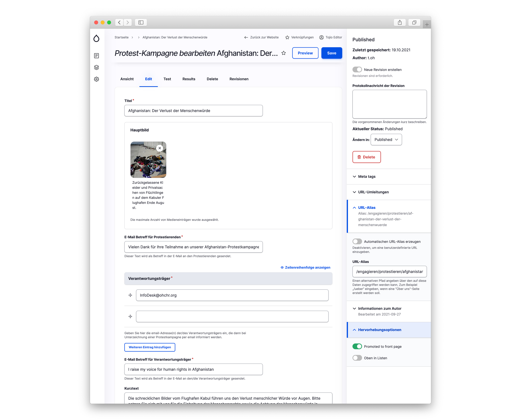The image size is (521, 420).
Task: Click the Preview button
Action: point(305,53)
